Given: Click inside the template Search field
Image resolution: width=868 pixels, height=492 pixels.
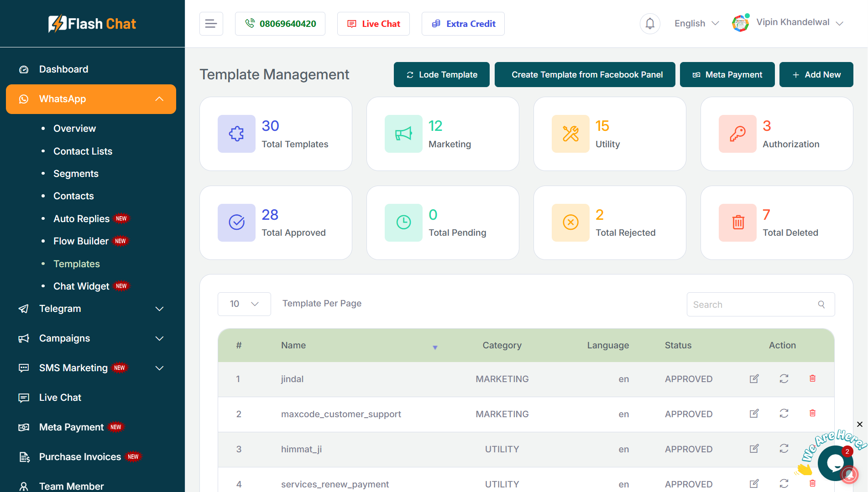Looking at the screenshot, I should [x=748, y=304].
